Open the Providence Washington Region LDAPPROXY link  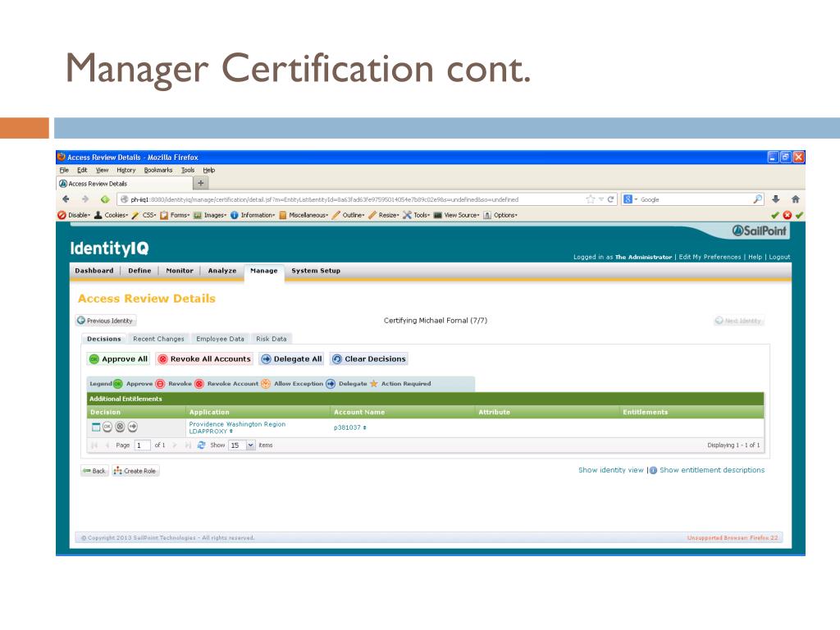pyautogui.click(x=237, y=427)
